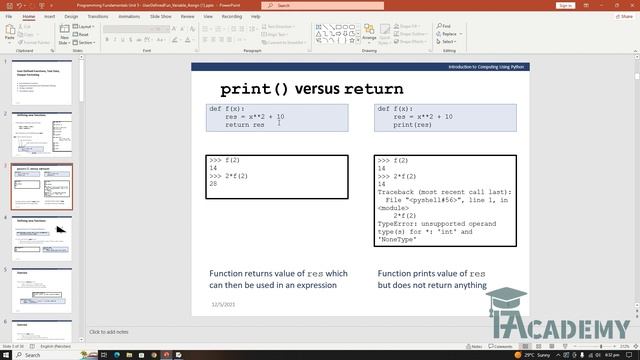This screenshot has width=640, height=360.
Task: Fit slide to current window icon
Action: point(636,347)
